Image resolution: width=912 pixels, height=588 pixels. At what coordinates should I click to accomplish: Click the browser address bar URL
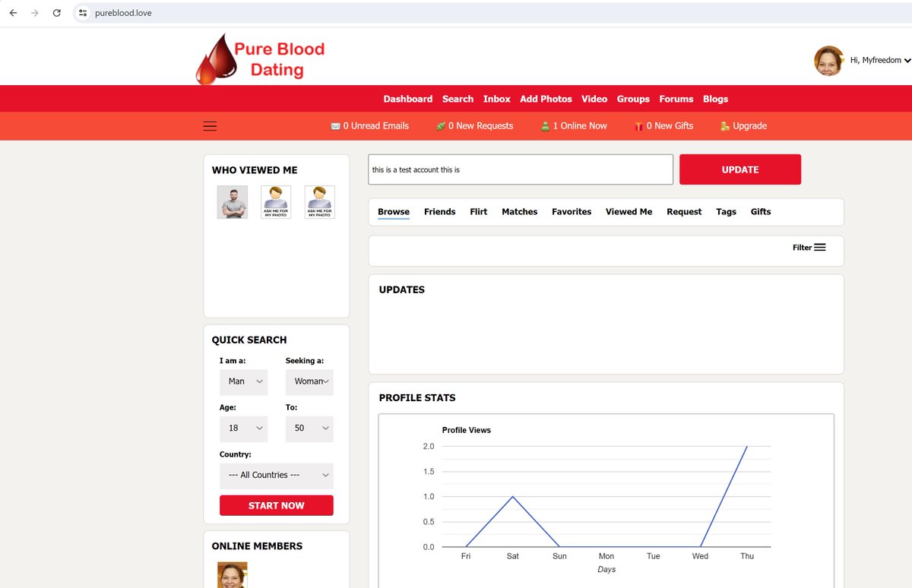[123, 13]
